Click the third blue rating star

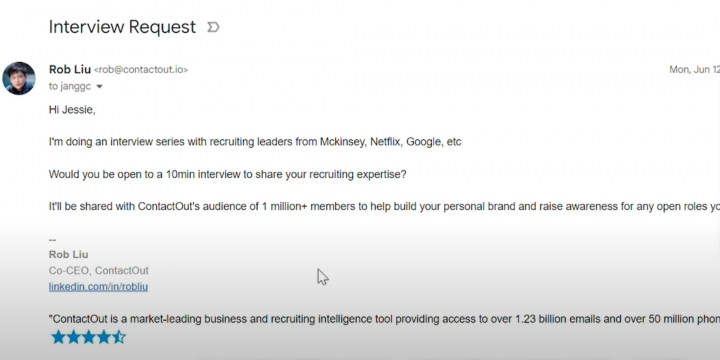point(89,337)
